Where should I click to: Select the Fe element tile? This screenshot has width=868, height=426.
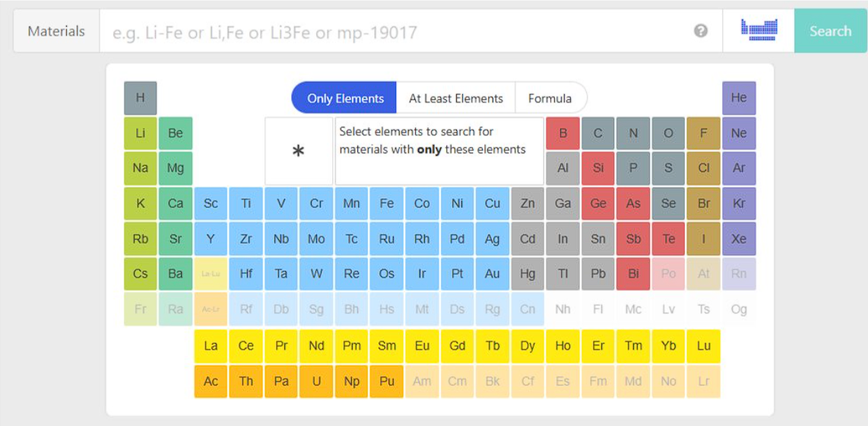387,204
